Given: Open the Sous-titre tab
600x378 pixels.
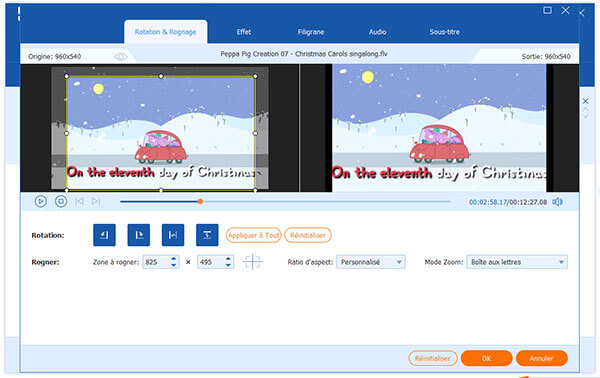Looking at the screenshot, I should pos(445,32).
